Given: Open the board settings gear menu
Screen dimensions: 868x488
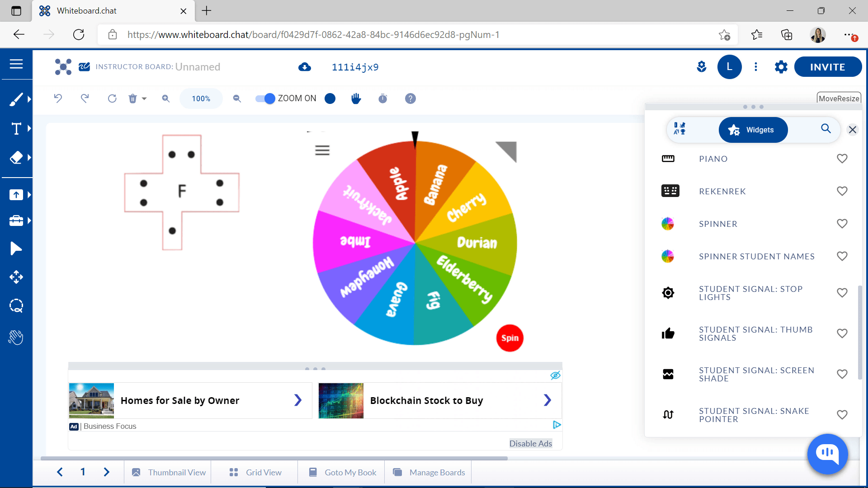Looking at the screenshot, I should pos(781,67).
